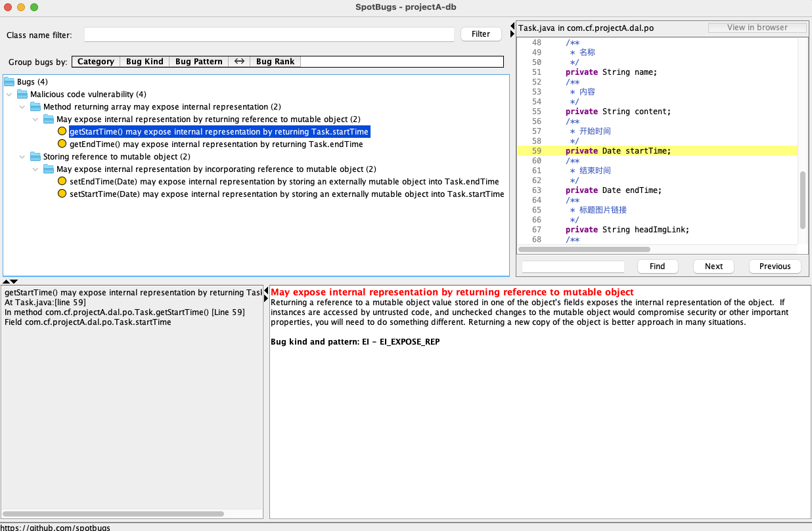Image resolution: width=812 pixels, height=531 pixels.
Task: Click 'In method com.cf.projectA.dal.po.Task.getStartTime()' line
Action: pos(125,312)
